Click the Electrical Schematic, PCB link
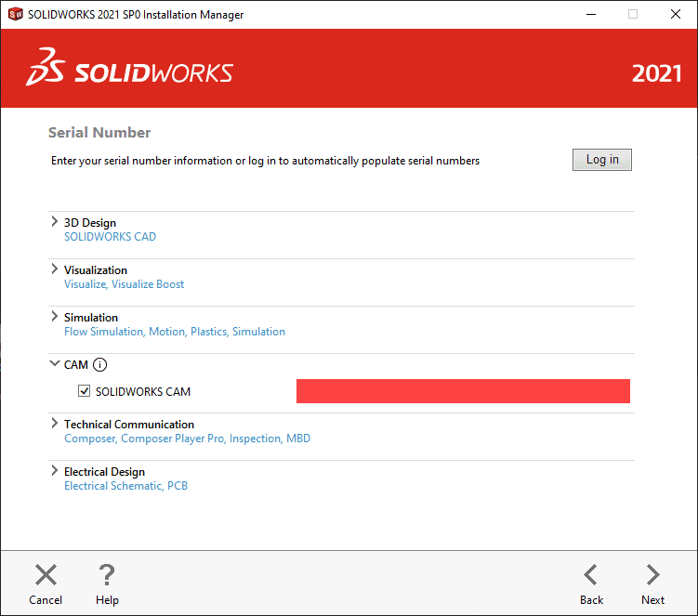The height and width of the screenshot is (616, 698). (126, 486)
